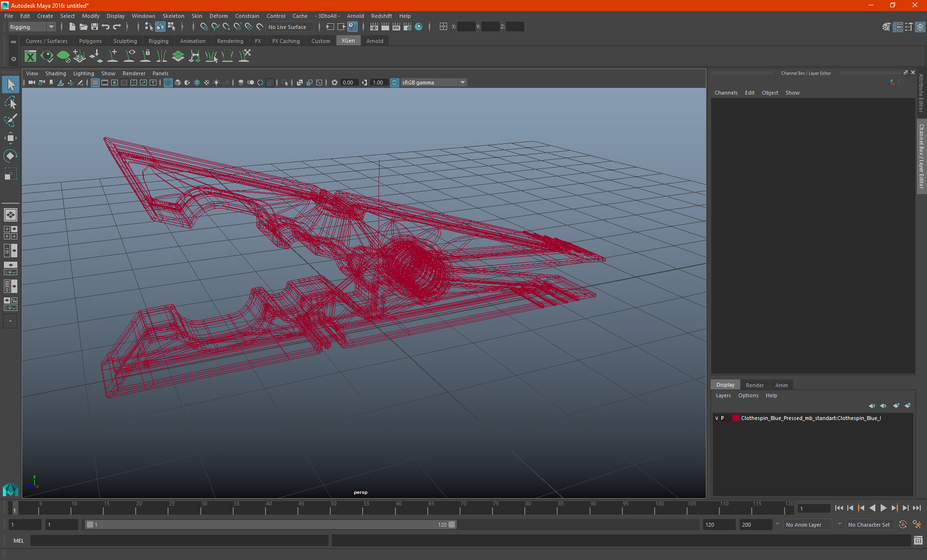
Task: Toggle viewport grid display
Action: pos(95,83)
